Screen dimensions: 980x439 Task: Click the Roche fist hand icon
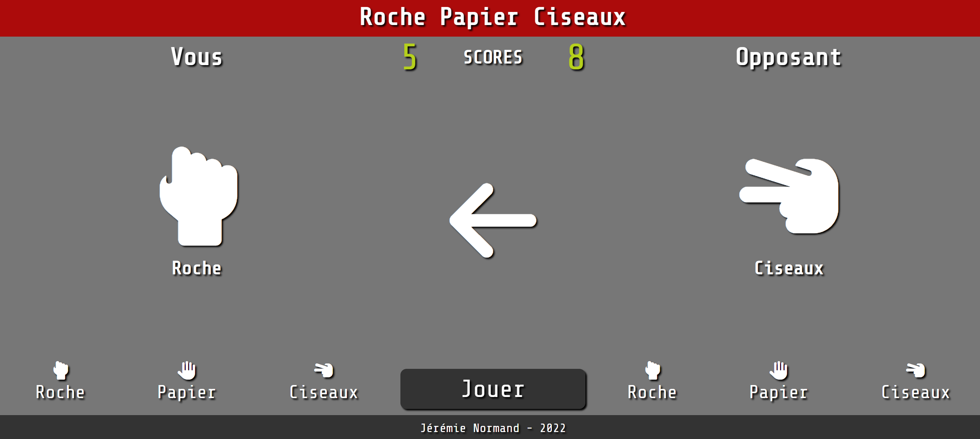point(61,375)
